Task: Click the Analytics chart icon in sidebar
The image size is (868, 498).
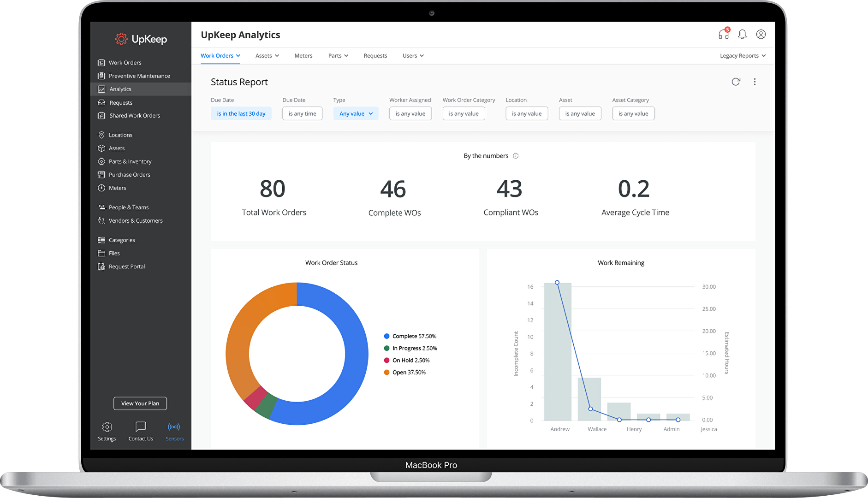Action: [x=101, y=89]
